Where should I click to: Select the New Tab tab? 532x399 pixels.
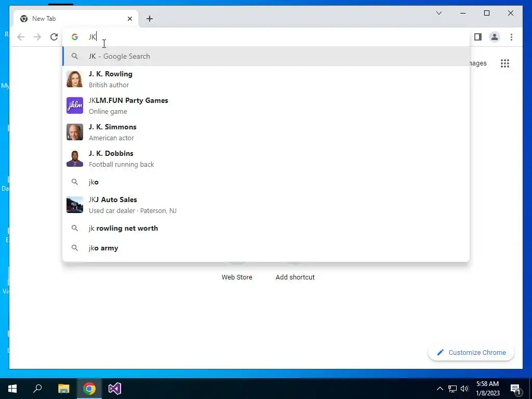click(x=76, y=19)
